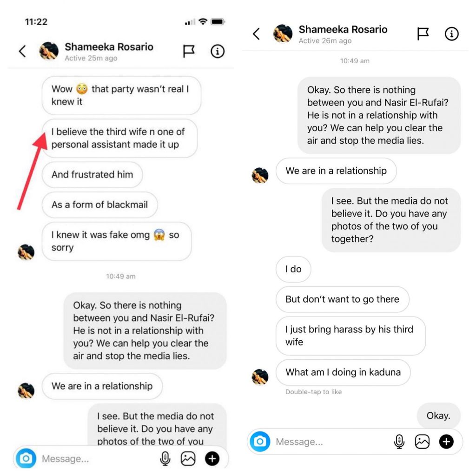Tap the microphone icon in the left chat
The width and height of the screenshot is (476, 476).
click(x=165, y=459)
